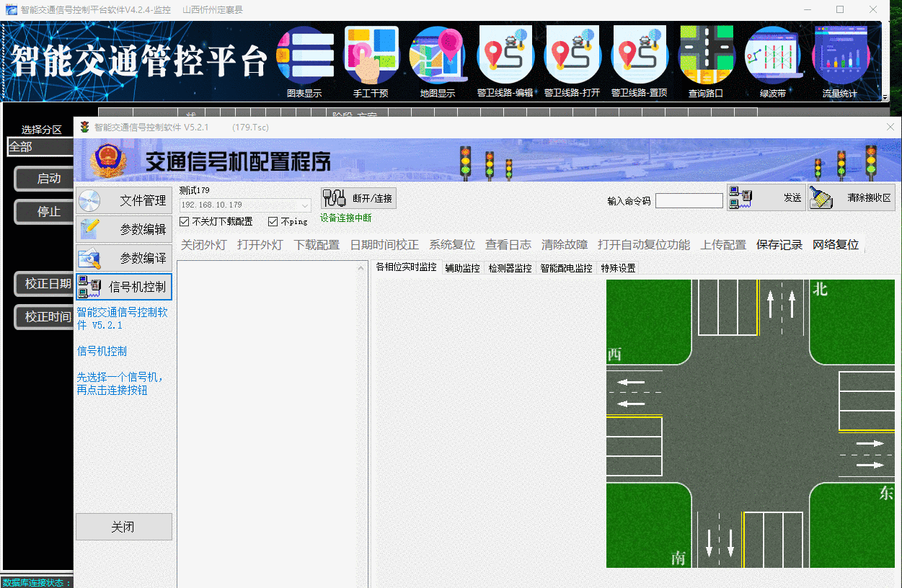Select 信号机控制 in the left sidebar
Screen dimensions: 902x588
124,287
